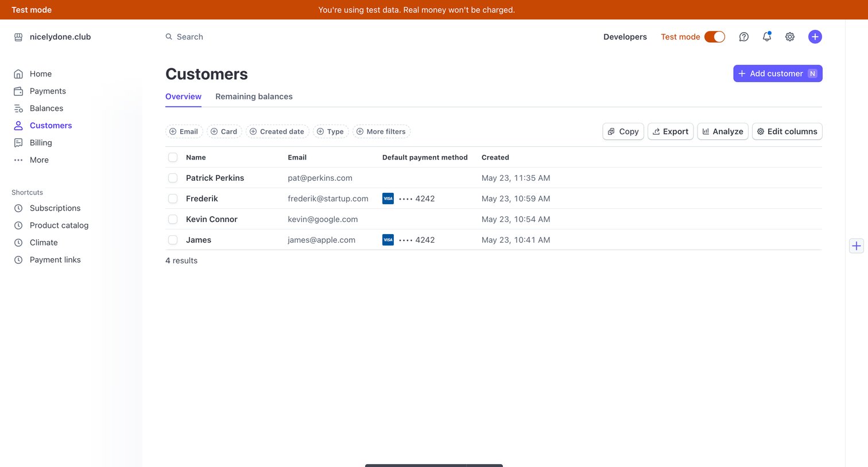The image size is (868, 467).
Task: Open the Developers link
Action: click(x=625, y=37)
